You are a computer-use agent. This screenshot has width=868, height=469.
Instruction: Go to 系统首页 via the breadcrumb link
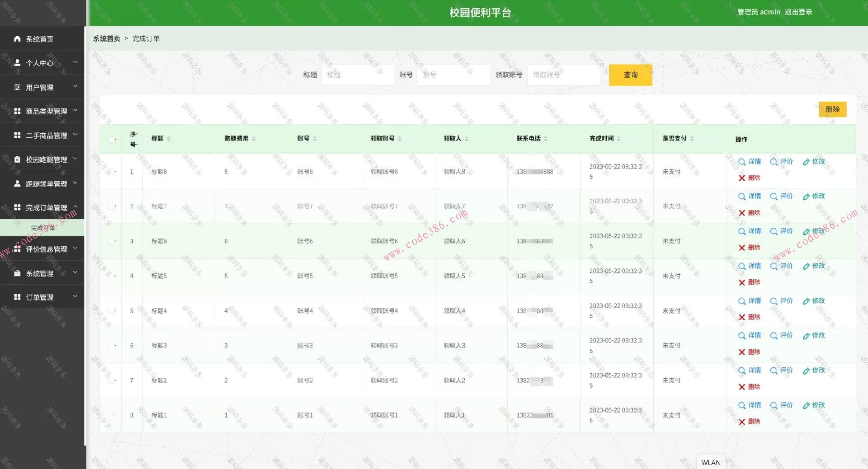tap(107, 39)
